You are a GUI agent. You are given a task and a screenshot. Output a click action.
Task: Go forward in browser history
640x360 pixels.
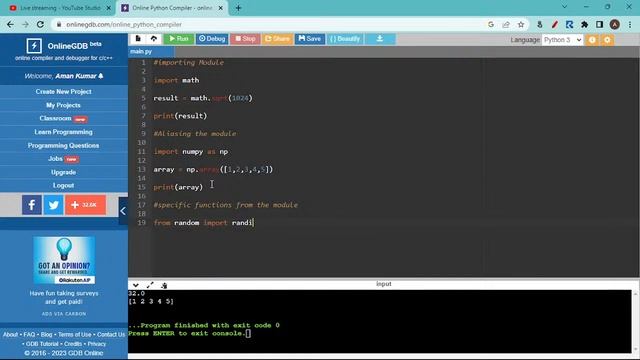(25, 24)
